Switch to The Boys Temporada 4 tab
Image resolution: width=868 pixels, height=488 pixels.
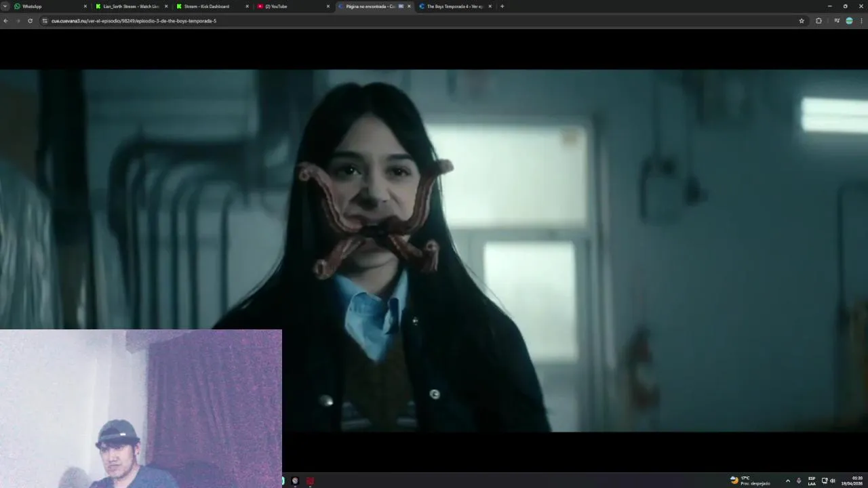click(x=454, y=6)
